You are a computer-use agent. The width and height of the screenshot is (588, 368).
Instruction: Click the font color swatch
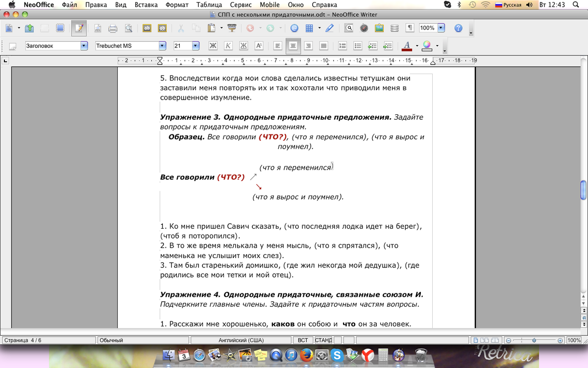[406, 46]
